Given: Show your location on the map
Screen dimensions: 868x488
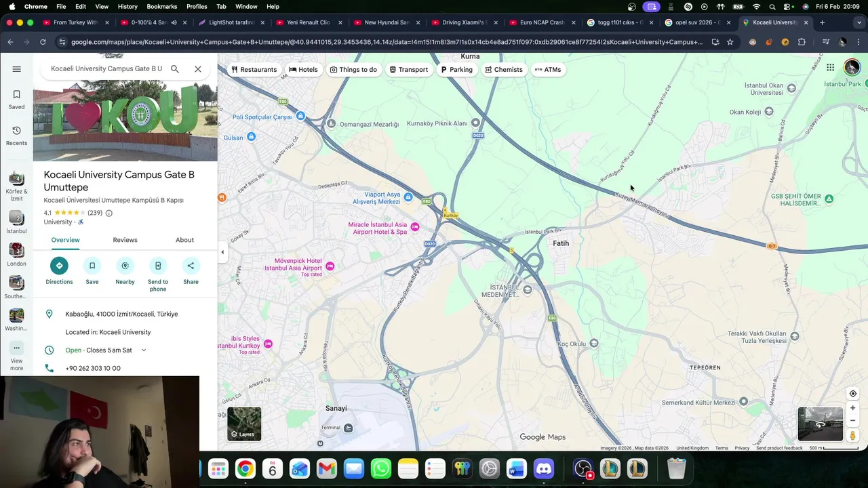Looking at the screenshot, I should tap(853, 394).
